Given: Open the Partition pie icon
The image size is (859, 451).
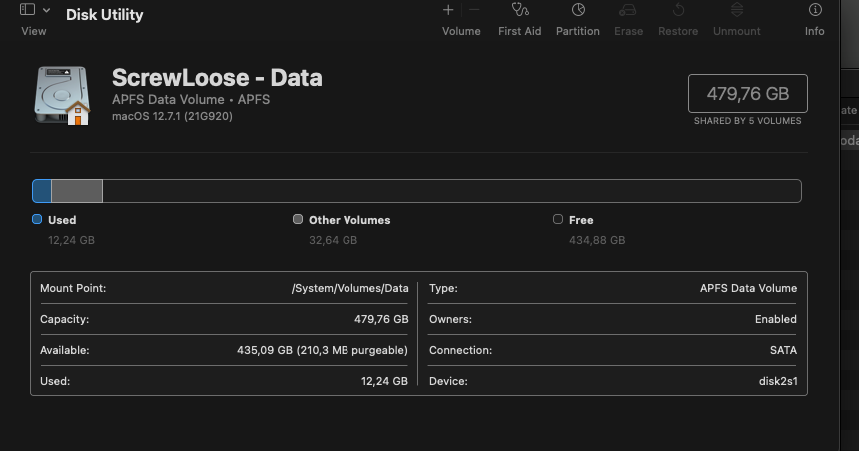Looking at the screenshot, I should click(x=578, y=10).
